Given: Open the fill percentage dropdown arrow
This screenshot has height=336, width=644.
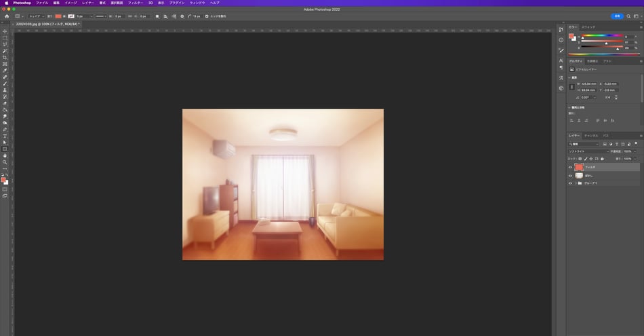Looking at the screenshot, I should pos(635,159).
